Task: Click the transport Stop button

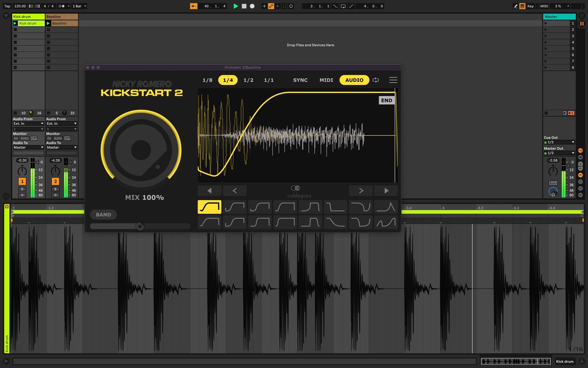Action: pyautogui.click(x=244, y=6)
